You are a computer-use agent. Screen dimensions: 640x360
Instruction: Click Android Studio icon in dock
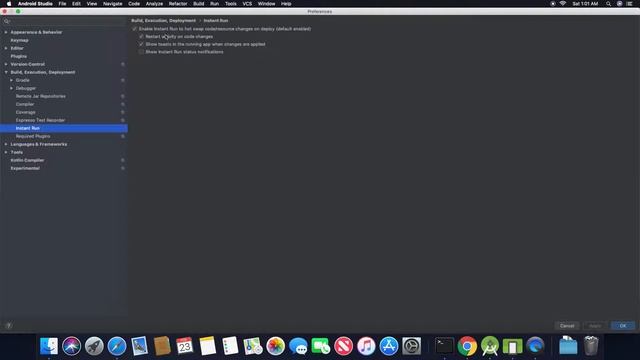click(490, 346)
